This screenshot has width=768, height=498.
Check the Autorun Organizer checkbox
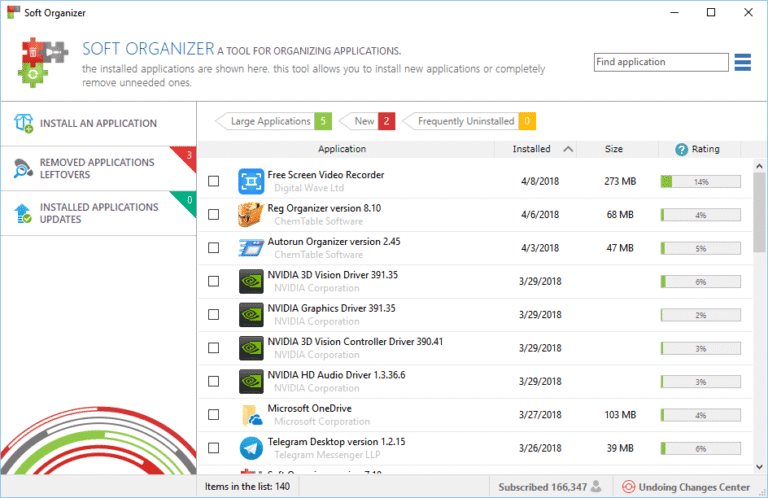point(214,248)
